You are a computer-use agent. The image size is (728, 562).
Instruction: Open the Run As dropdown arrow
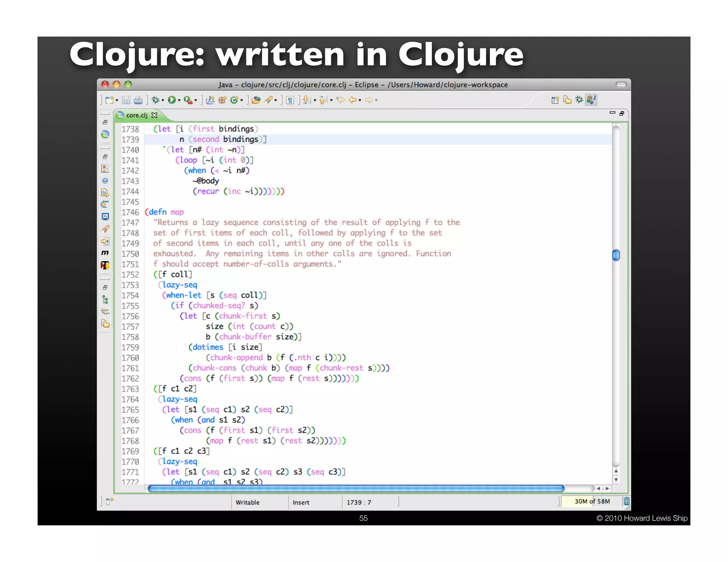[x=179, y=101]
